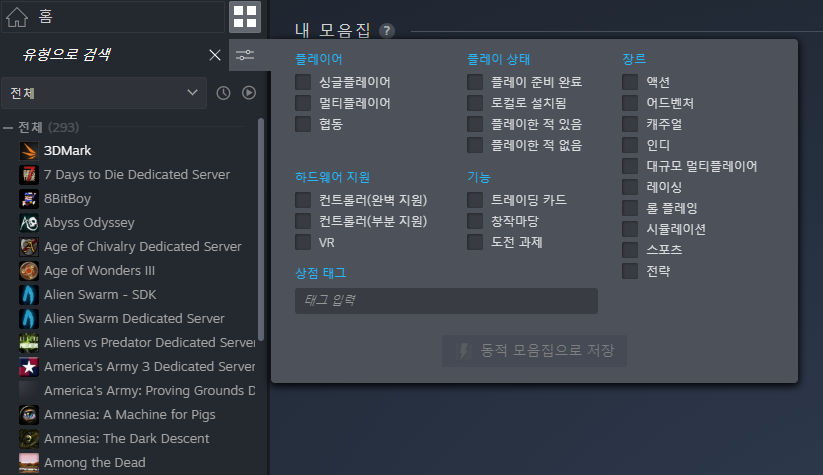Select the 인디 genre checkbox
Viewport: 823px width, 475px height.
click(630, 145)
